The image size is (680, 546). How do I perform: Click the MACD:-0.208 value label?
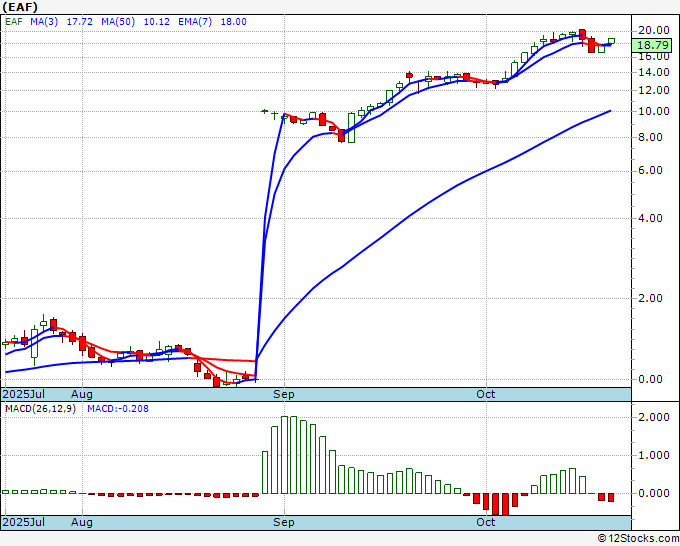coord(118,409)
